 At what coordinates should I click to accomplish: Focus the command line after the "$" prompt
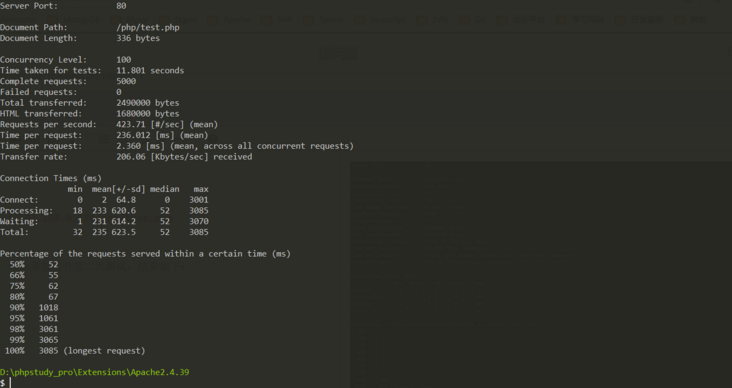click(x=10, y=383)
